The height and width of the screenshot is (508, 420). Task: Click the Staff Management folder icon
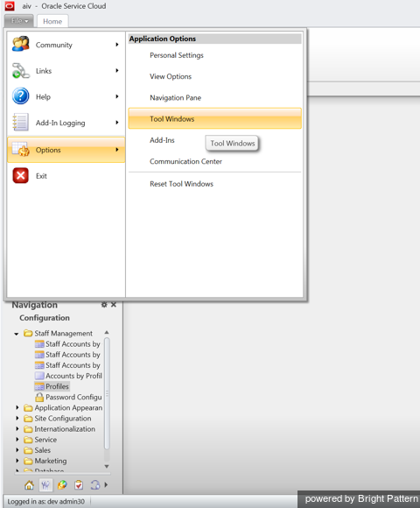(28, 334)
